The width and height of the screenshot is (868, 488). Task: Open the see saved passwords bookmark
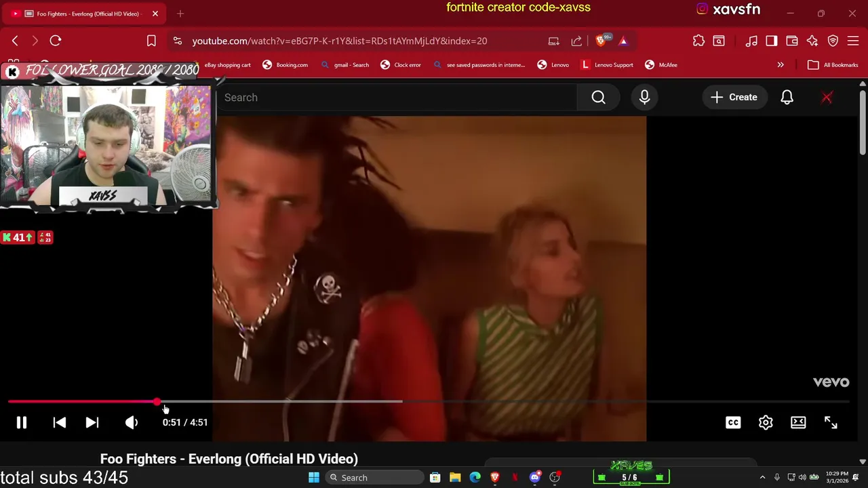(x=479, y=65)
